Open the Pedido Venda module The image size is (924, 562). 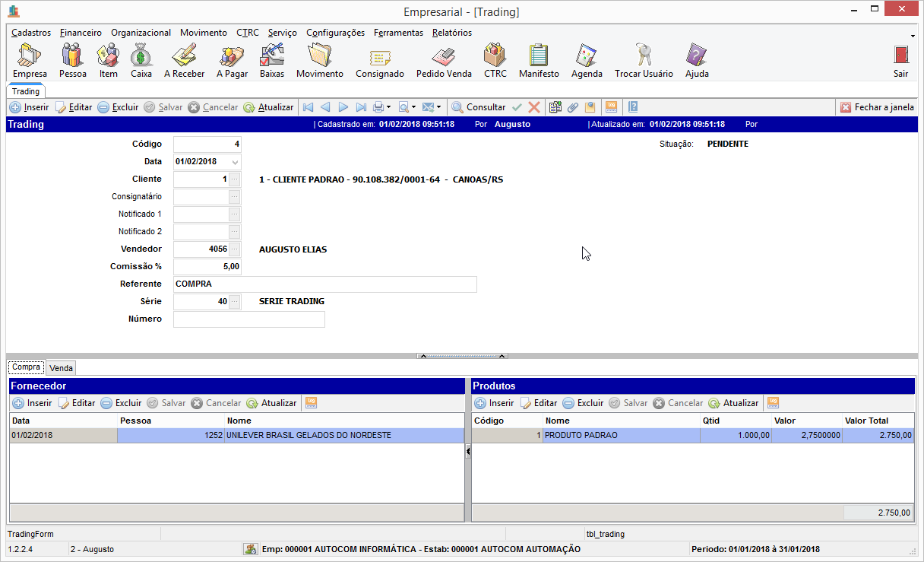click(444, 61)
